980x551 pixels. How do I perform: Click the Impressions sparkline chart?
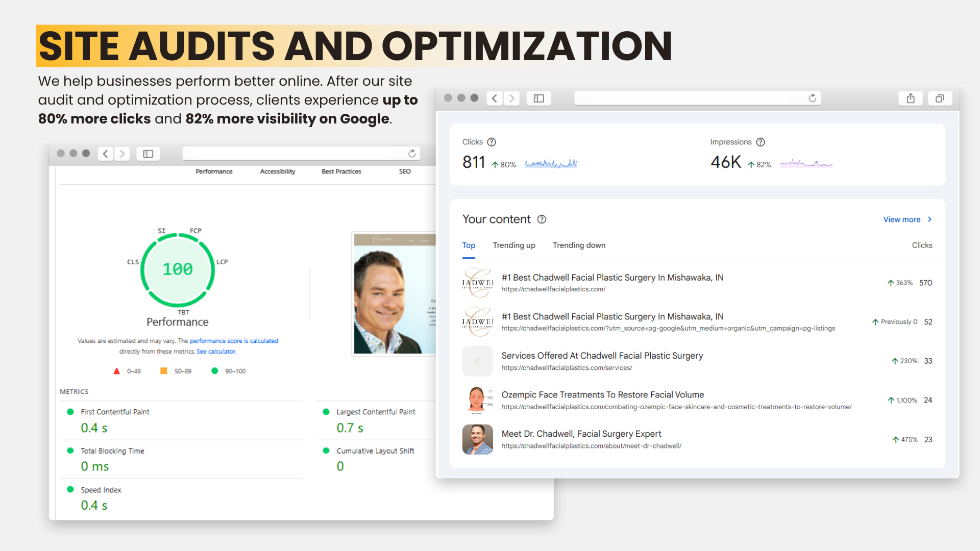click(806, 164)
